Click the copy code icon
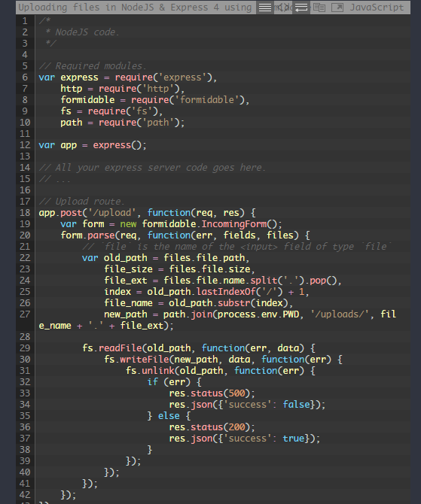This screenshot has height=504, width=421. (319, 8)
